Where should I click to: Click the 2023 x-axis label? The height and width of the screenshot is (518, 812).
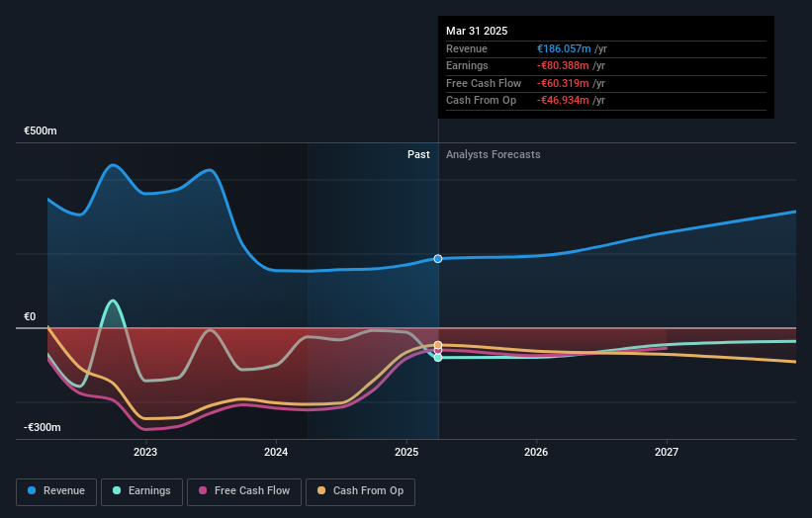(145, 453)
